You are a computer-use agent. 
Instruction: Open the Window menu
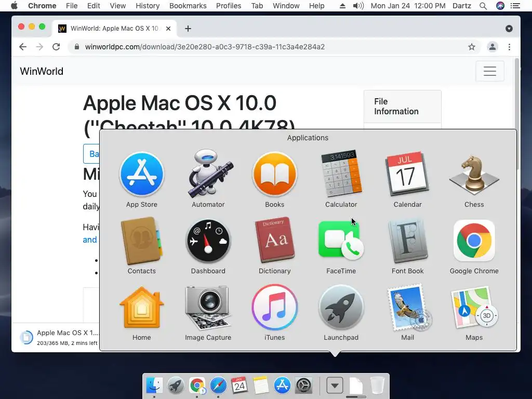[286, 6]
